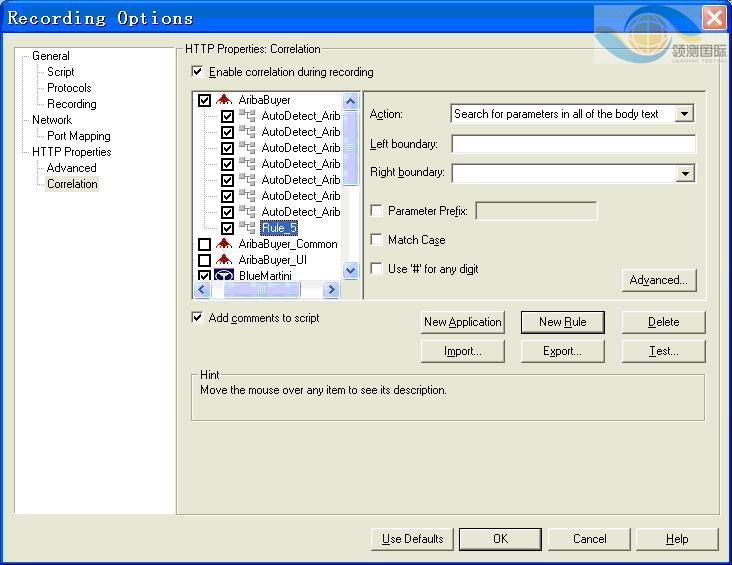Viewport: 732px width, 565px height.
Task: Open the Right boundary dropdown arrow
Action: click(x=685, y=173)
